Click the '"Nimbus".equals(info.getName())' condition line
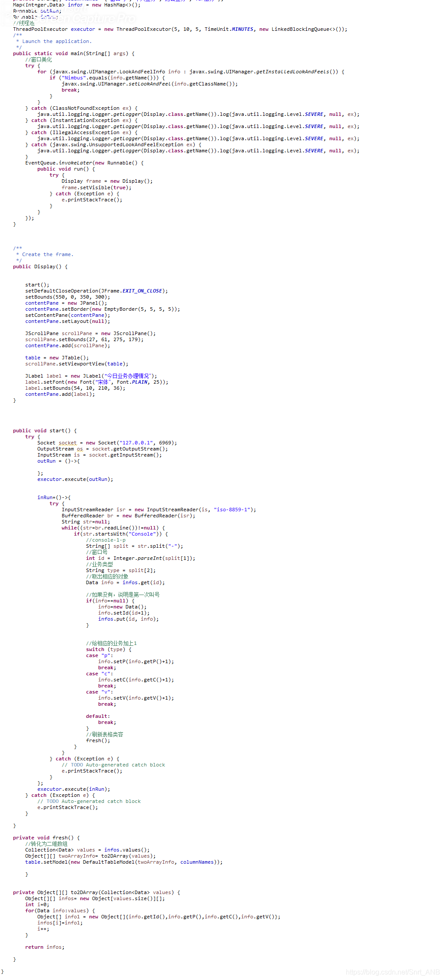This screenshot has width=444, height=980. tap(107, 78)
